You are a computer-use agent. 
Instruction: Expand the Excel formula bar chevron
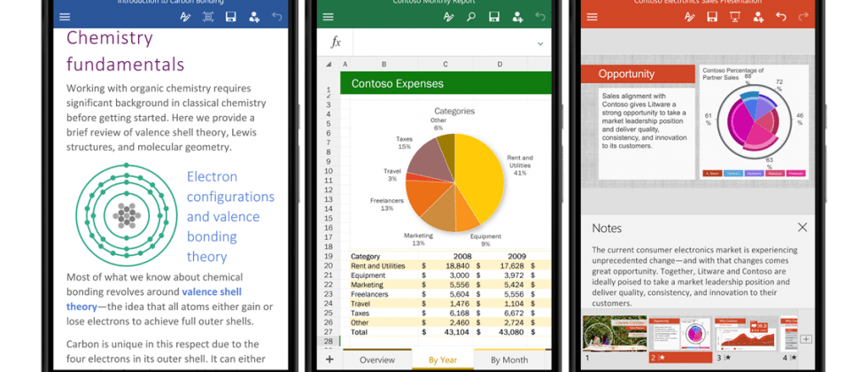[540, 43]
